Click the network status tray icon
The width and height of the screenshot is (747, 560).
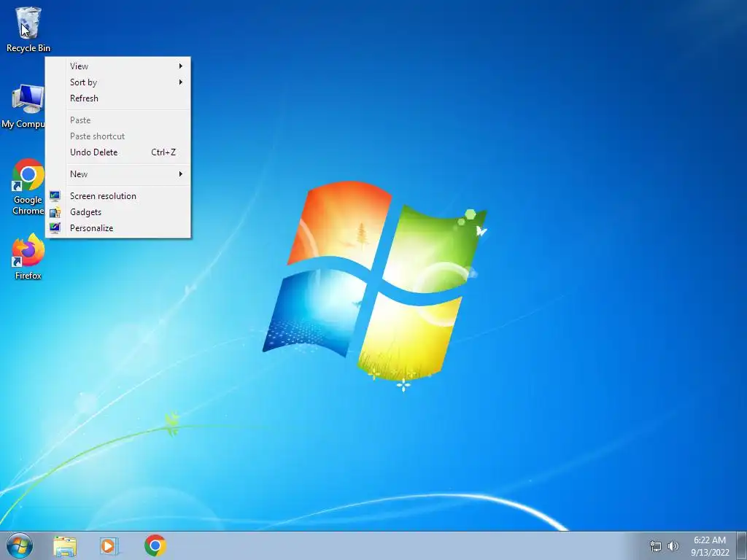[656, 546]
